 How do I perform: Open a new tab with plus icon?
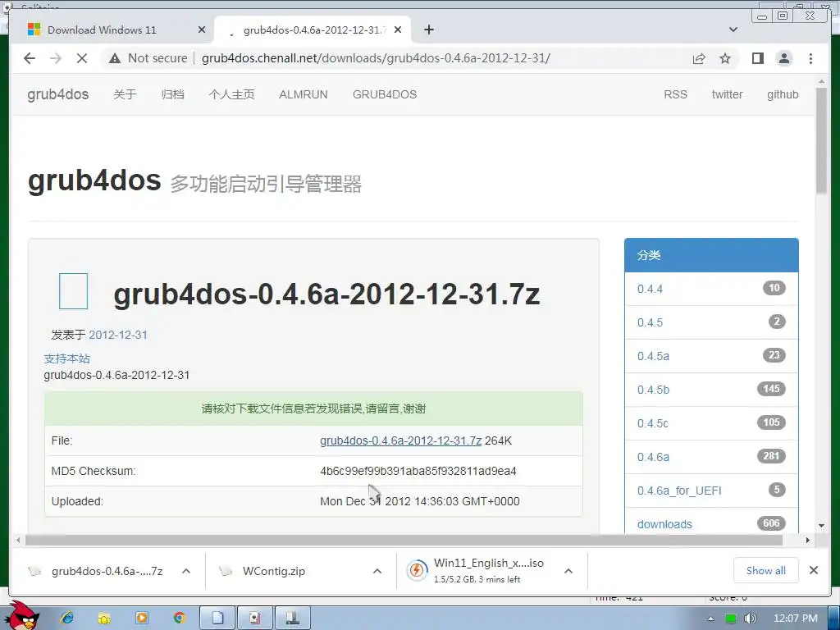[428, 30]
